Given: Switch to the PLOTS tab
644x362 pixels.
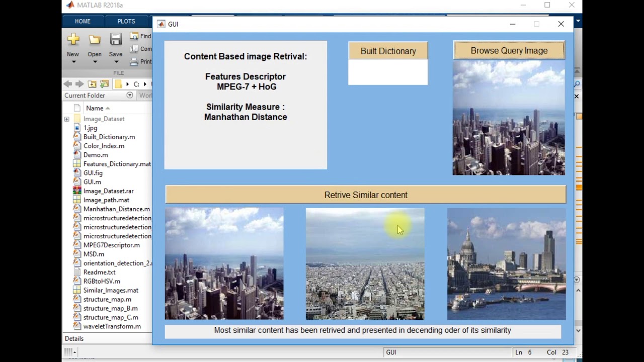Looking at the screenshot, I should [126, 21].
